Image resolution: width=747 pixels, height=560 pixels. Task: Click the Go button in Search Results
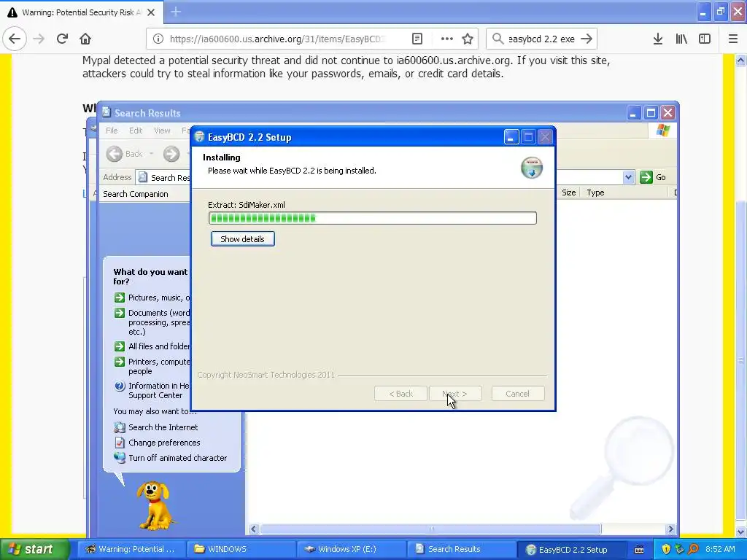(x=653, y=177)
